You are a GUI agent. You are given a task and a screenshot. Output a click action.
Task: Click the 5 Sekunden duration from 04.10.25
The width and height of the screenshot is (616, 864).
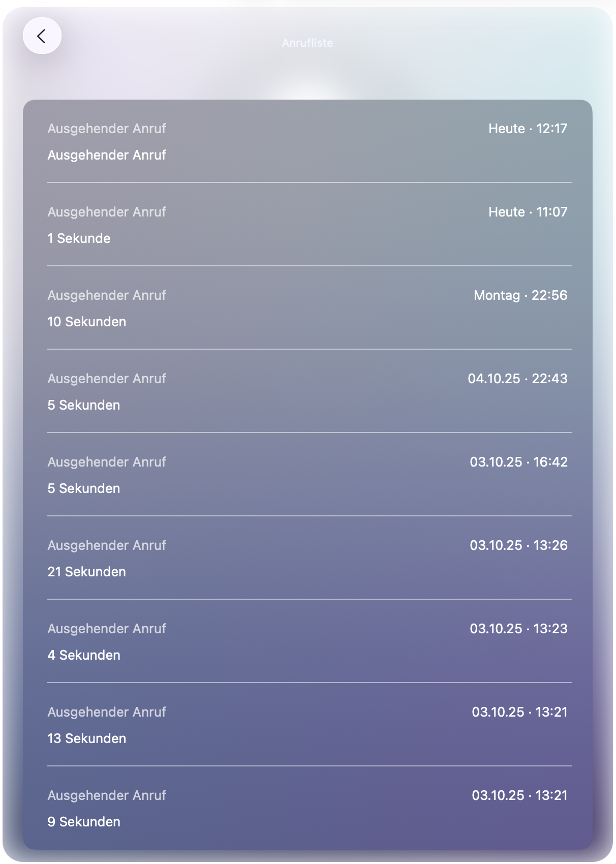pos(84,405)
